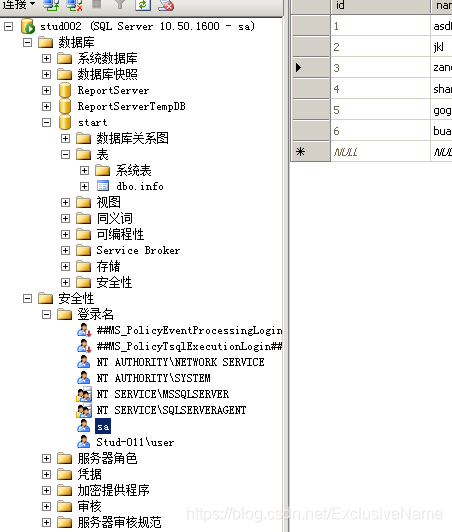Collapse the top-level 数据库 folder

tap(27, 42)
